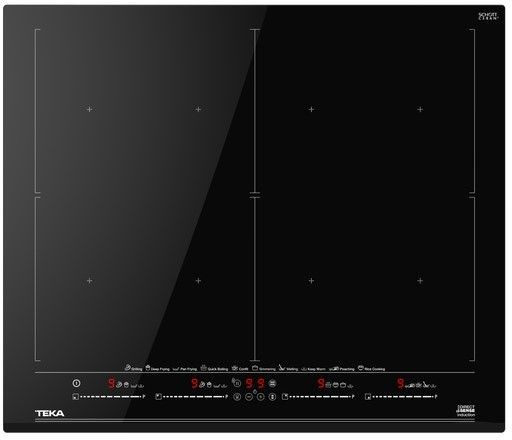The height and width of the screenshot is (440, 512).
Task: Tap the child lock icon right of timer plus
Action: [x=272, y=397]
